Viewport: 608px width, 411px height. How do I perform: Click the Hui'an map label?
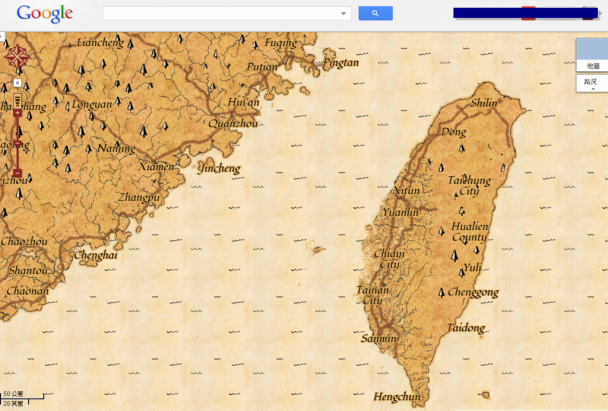(244, 102)
